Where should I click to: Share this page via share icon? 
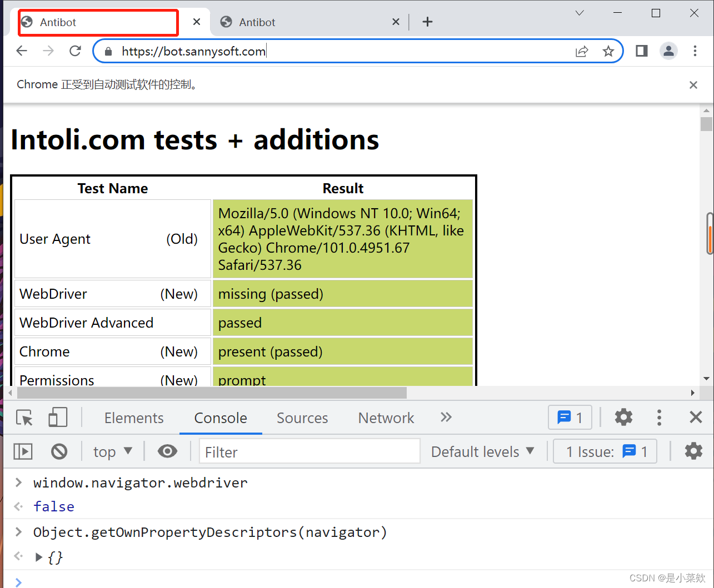(x=582, y=52)
